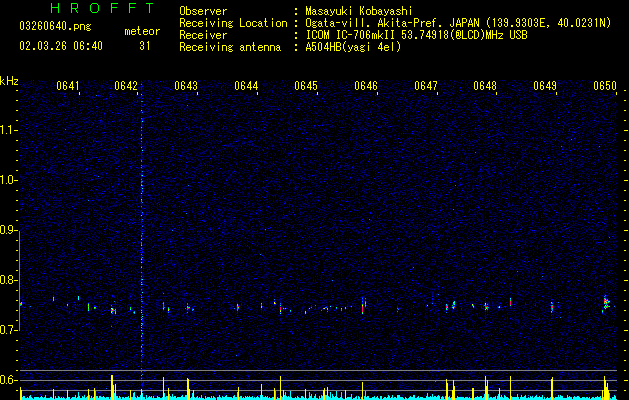Click the 0645 time marker
The height and width of the screenshot is (400, 629).
click(x=306, y=86)
